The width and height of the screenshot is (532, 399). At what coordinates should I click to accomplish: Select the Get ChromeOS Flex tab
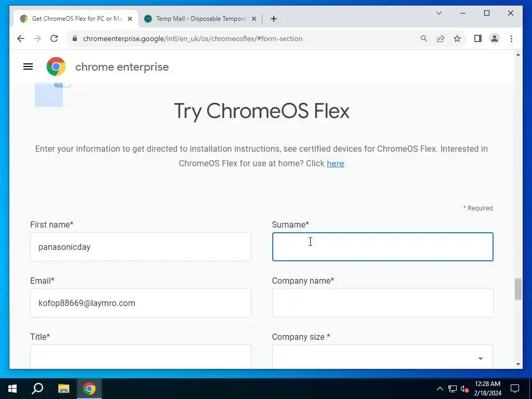click(76, 19)
